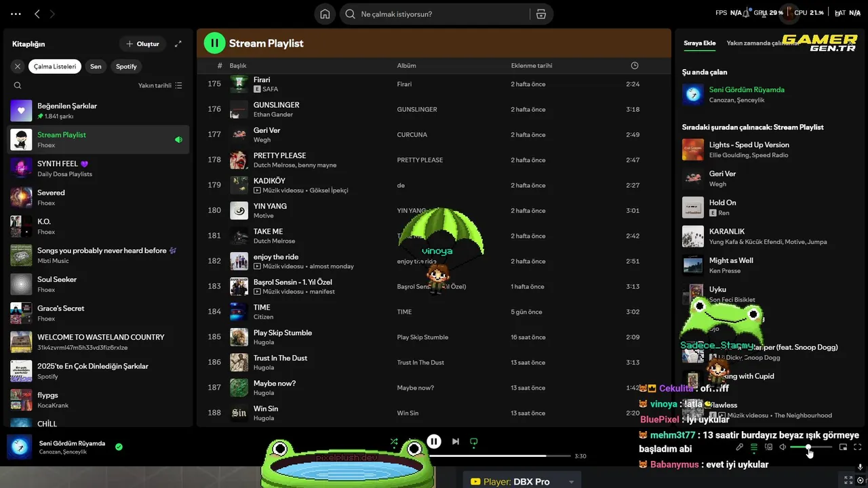Open Grace's Secret playlist
The height and width of the screenshot is (488, 868).
[x=98, y=313]
